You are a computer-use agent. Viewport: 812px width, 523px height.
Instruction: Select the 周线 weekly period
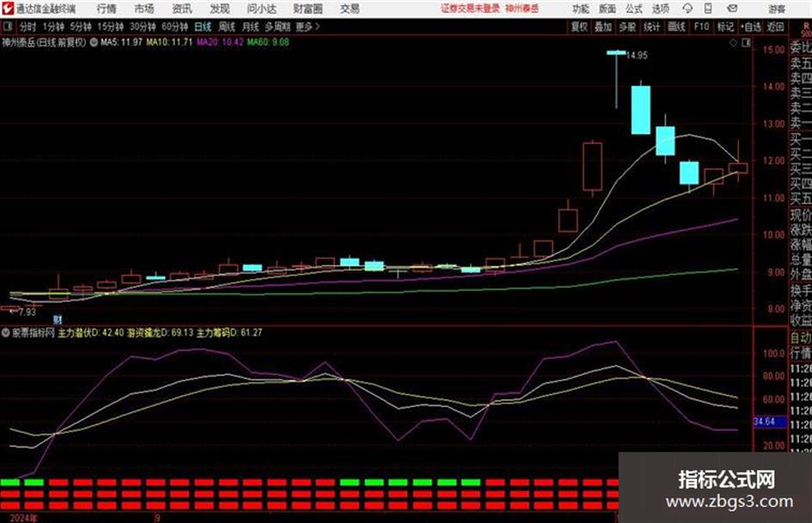[x=227, y=27]
